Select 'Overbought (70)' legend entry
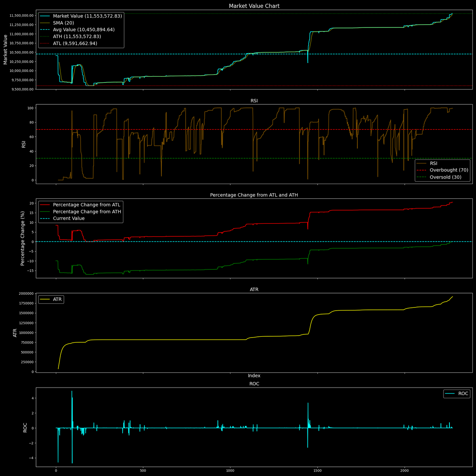476x476 pixels. tap(442, 170)
